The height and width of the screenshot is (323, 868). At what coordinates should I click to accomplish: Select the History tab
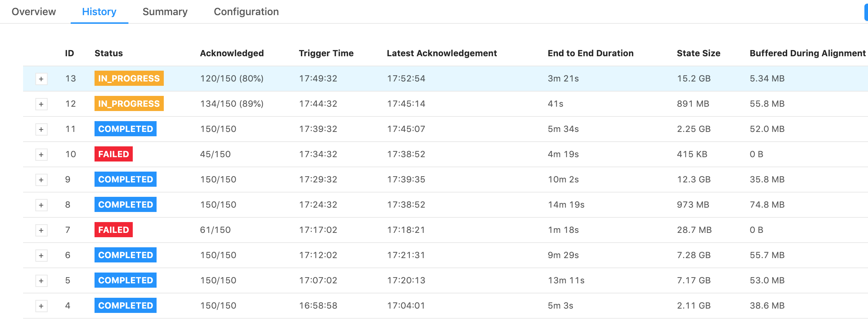click(99, 12)
